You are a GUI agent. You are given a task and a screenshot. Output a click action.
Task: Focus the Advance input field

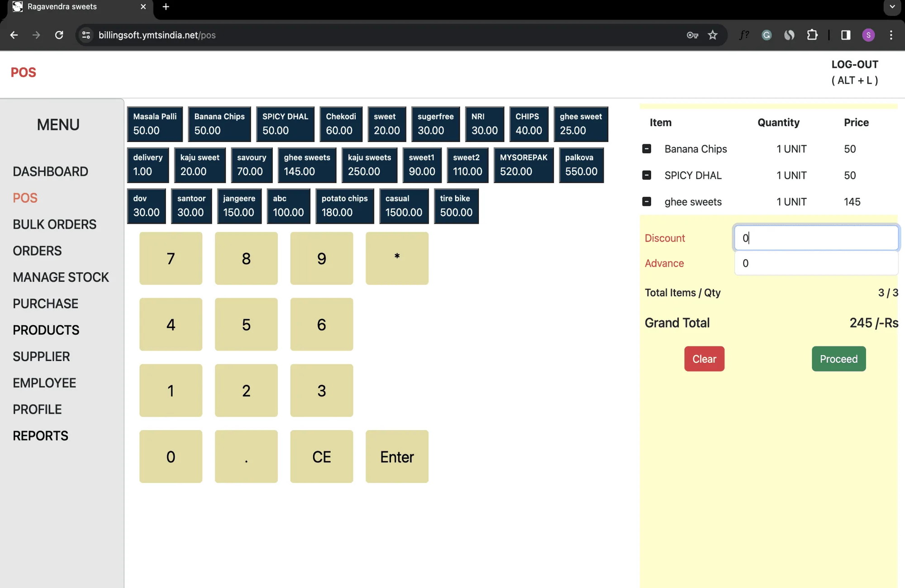(816, 263)
